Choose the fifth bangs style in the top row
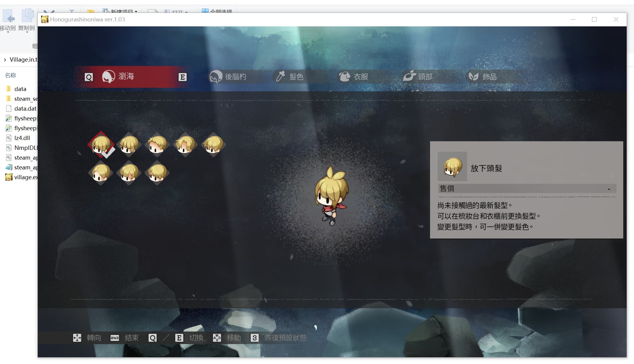This screenshot has width=634, height=364. (x=213, y=145)
